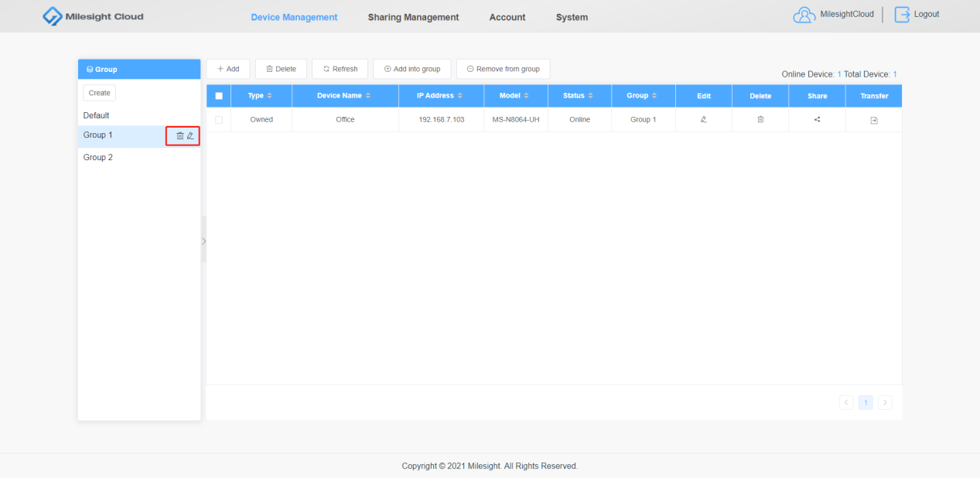Switch to Sharing Management tab
980x478 pixels.
(x=413, y=17)
